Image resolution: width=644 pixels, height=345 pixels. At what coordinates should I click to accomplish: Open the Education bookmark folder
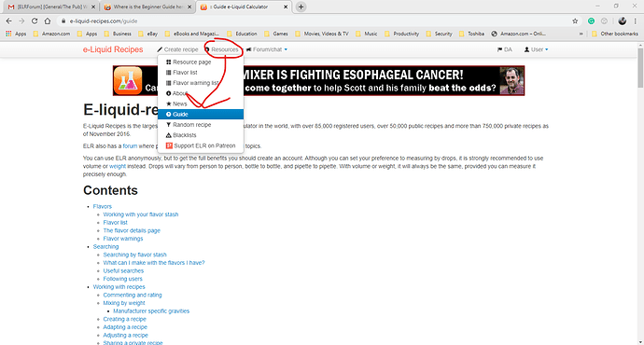point(242,34)
